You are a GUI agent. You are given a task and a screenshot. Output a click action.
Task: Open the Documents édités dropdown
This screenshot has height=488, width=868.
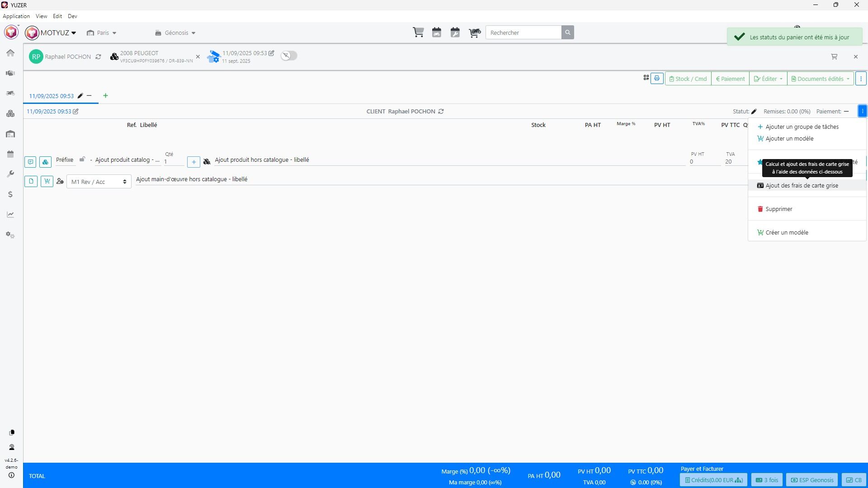(820, 79)
